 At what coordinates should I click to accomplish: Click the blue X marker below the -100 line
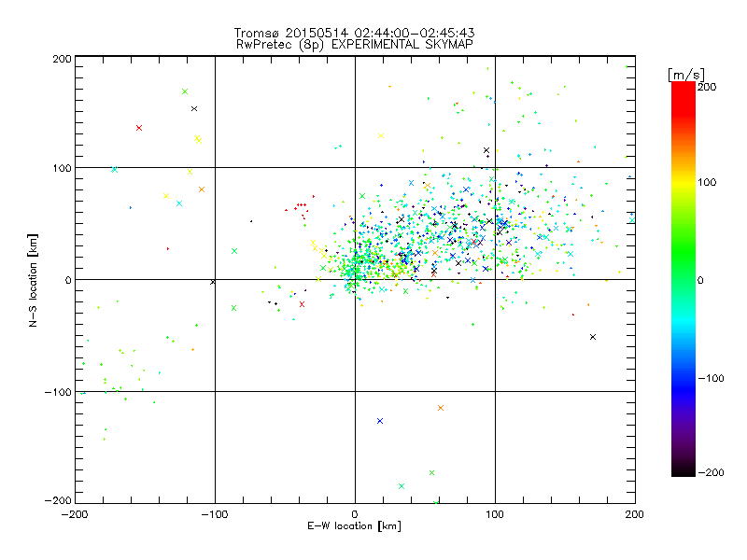380,421
